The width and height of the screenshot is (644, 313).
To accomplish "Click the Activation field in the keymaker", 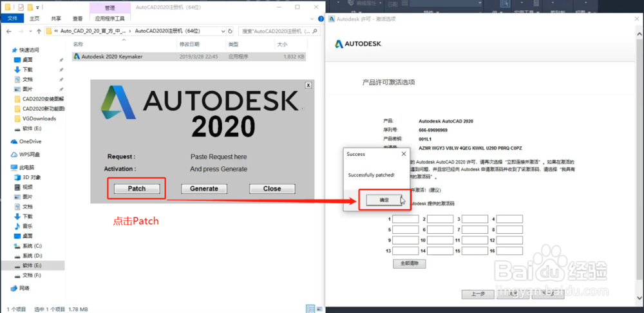I will 219,169.
